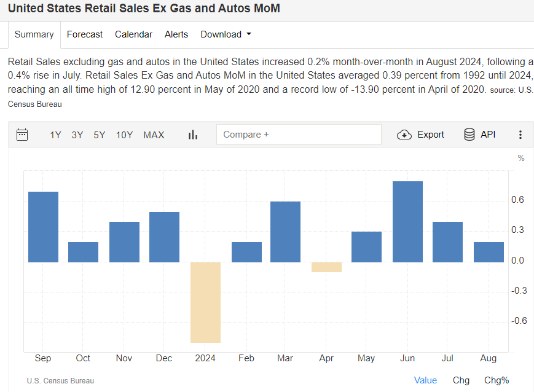Select the 10Y time range

point(124,135)
